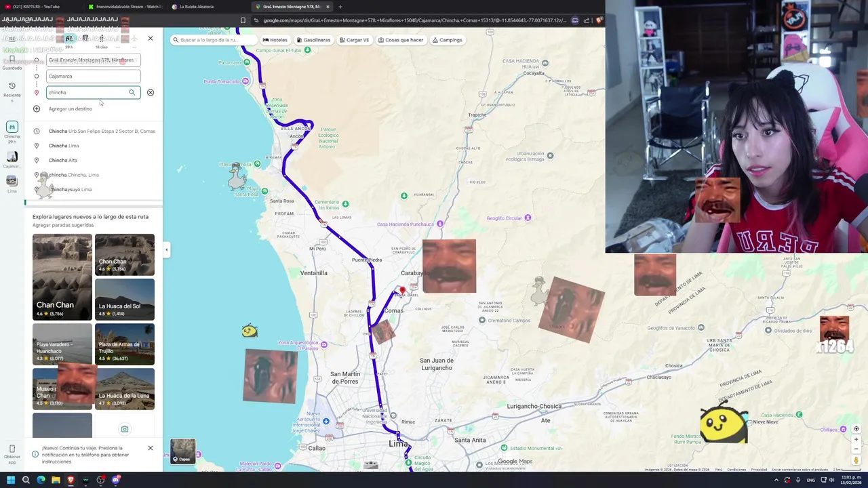
Task: Close the Gral. Ernesto Montagne tab
Action: pos(328,7)
